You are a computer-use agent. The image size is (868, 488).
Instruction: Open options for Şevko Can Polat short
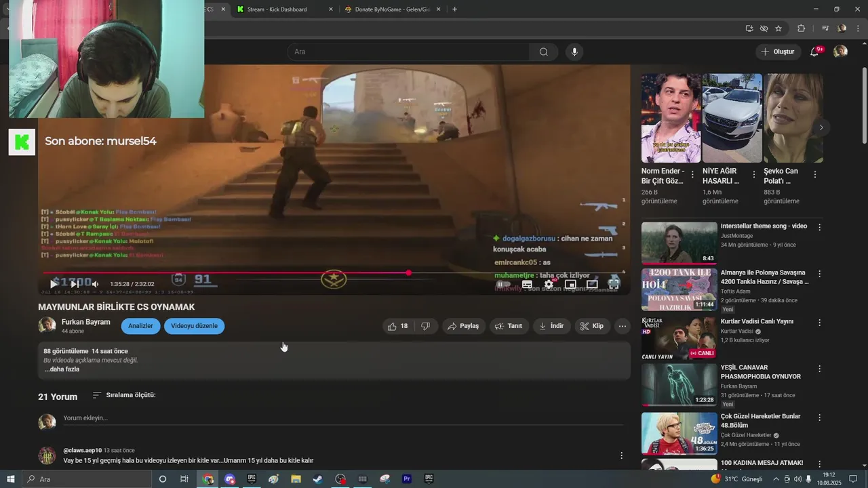[x=814, y=174]
